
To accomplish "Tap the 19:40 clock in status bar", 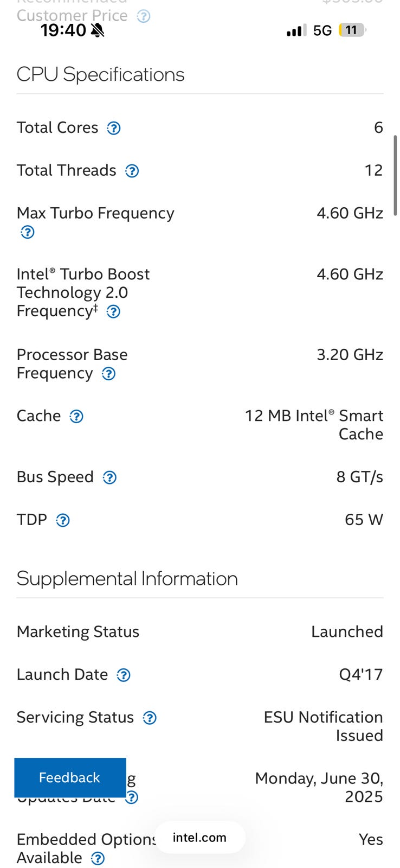I will 63,30.
